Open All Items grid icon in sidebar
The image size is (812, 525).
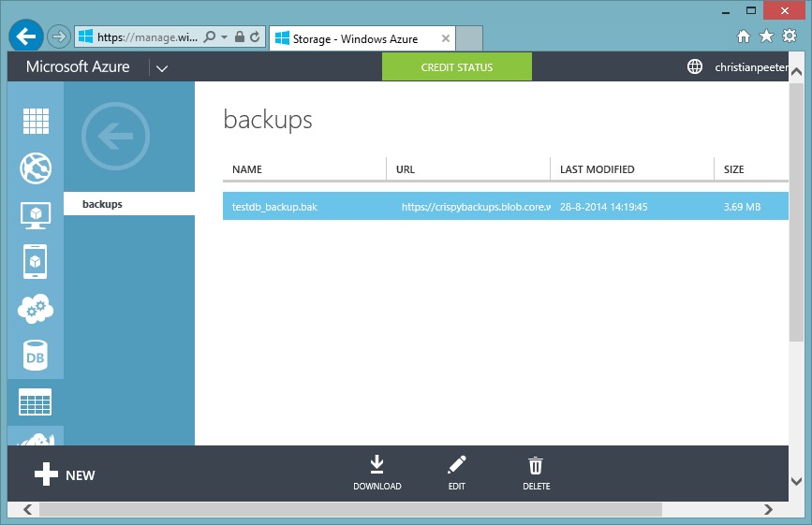coord(36,122)
